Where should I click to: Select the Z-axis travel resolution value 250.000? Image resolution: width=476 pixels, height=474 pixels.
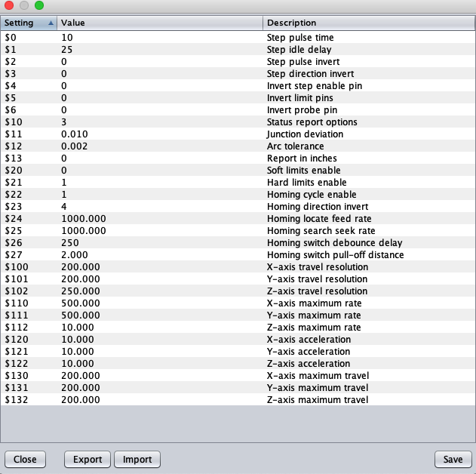160,291
